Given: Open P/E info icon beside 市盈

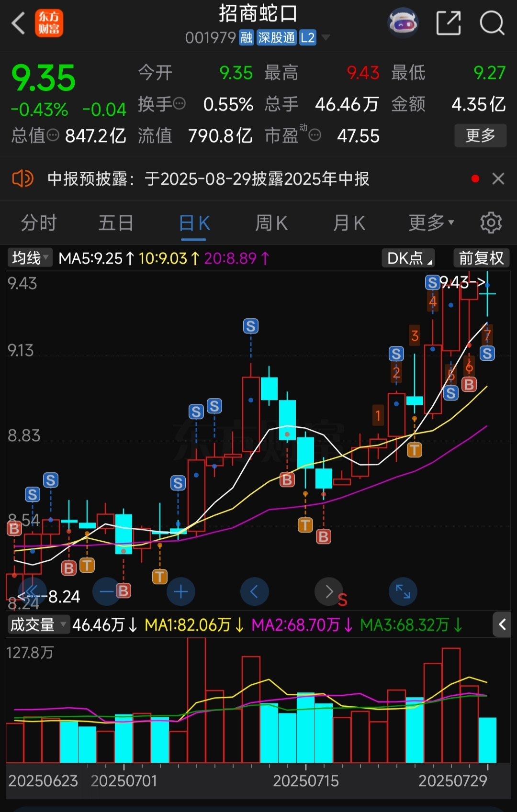Looking at the screenshot, I should [315, 135].
